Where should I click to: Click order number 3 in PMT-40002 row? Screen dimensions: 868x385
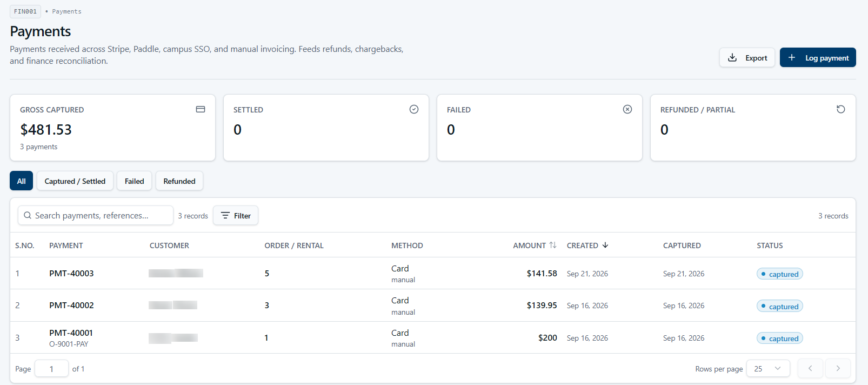tap(266, 305)
